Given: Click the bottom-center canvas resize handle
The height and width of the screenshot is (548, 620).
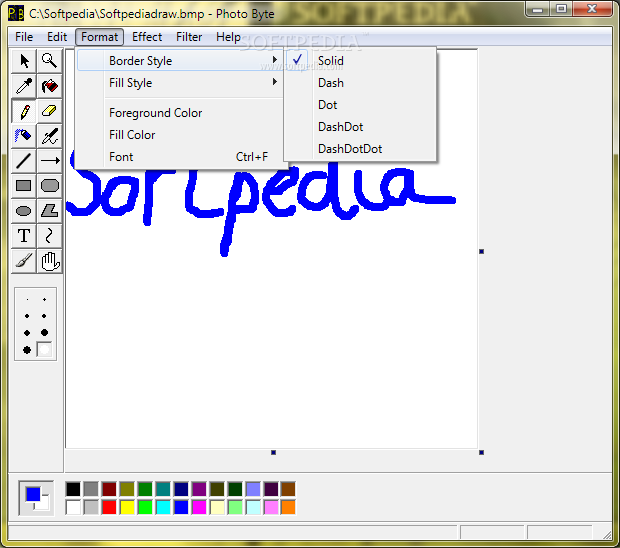Looking at the screenshot, I should point(273,452).
